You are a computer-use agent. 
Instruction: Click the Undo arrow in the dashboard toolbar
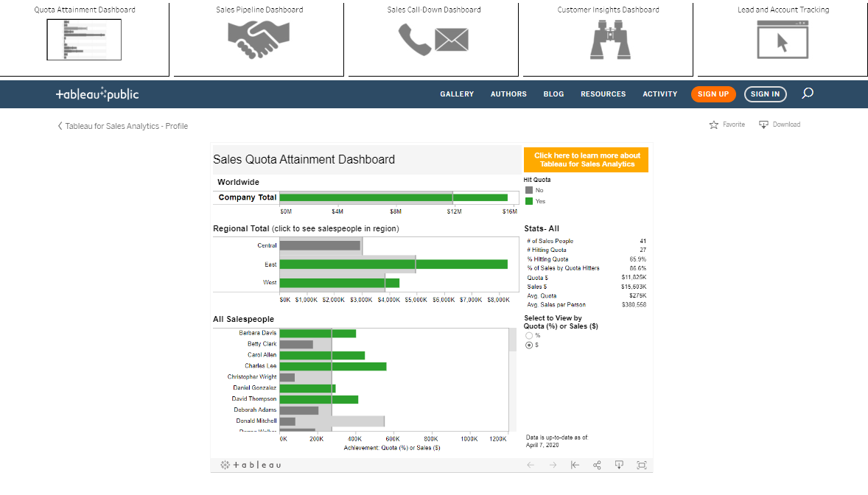point(531,465)
